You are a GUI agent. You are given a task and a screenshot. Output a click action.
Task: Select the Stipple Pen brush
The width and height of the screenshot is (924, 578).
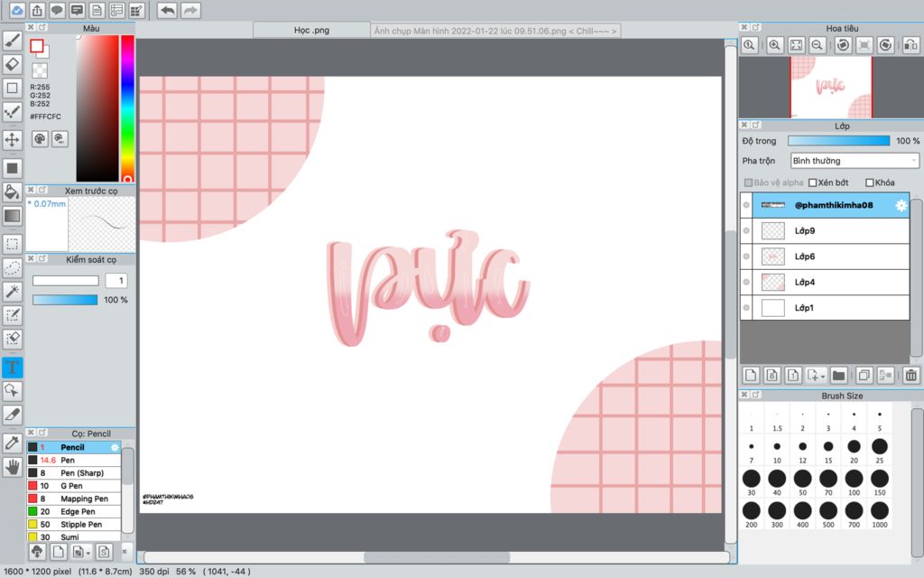pos(74,525)
